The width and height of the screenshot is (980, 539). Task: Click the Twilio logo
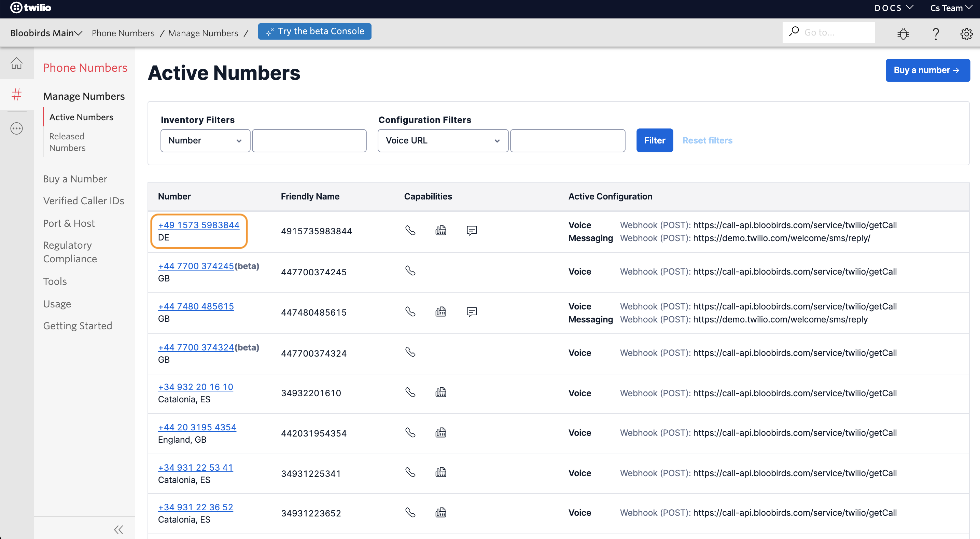(30, 8)
